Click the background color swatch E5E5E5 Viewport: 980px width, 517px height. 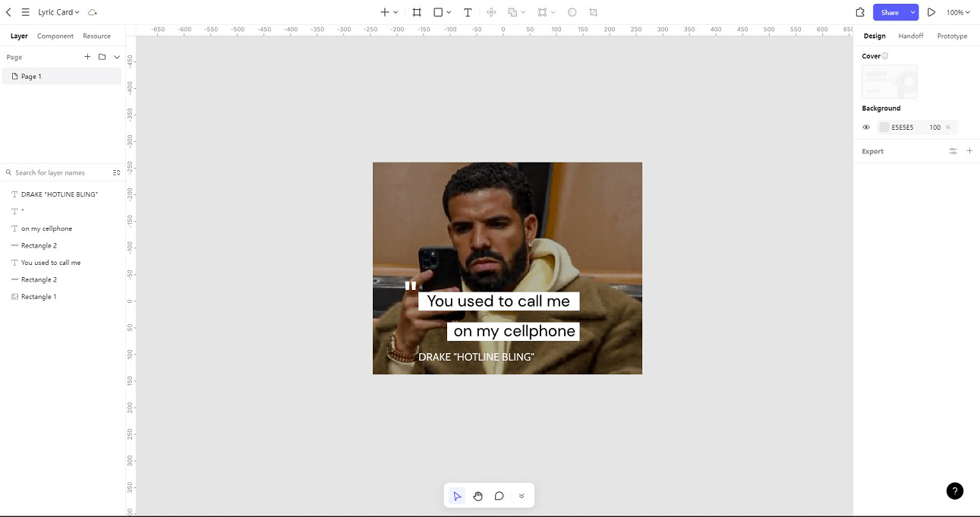coord(884,128)
